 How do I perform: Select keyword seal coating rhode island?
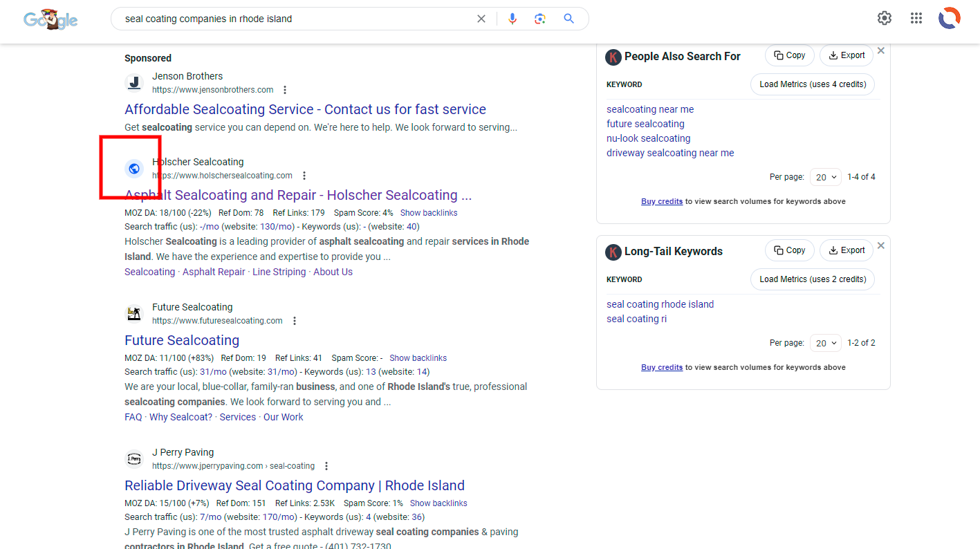point(660,304)
